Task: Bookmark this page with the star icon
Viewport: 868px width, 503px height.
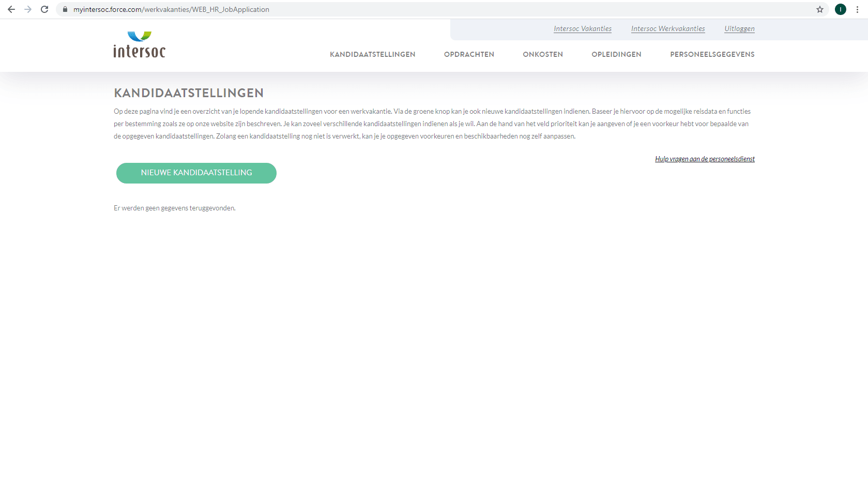Action: tap(820, 9)
